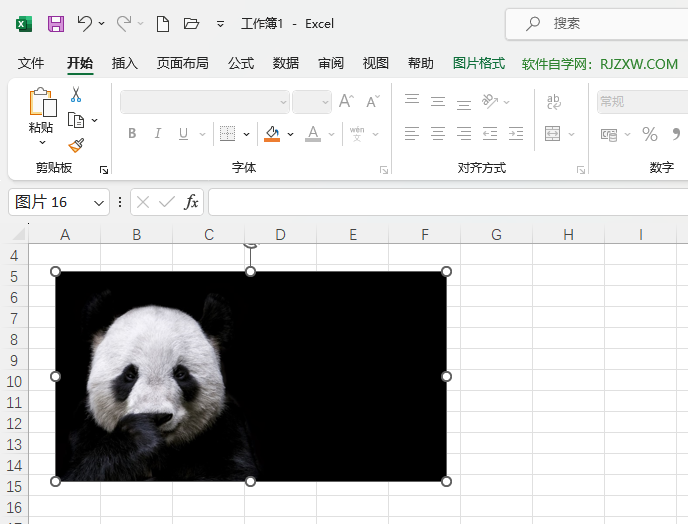Screen dimensions: 688x524
Task: Open the font name combo box
Action: coord(204,102)
